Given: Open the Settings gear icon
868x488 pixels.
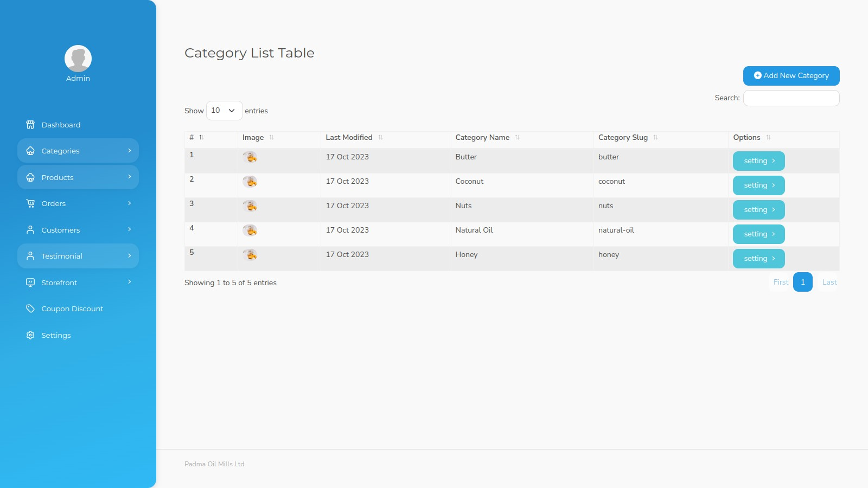Looking at the screenshot, I should [30, 335].
